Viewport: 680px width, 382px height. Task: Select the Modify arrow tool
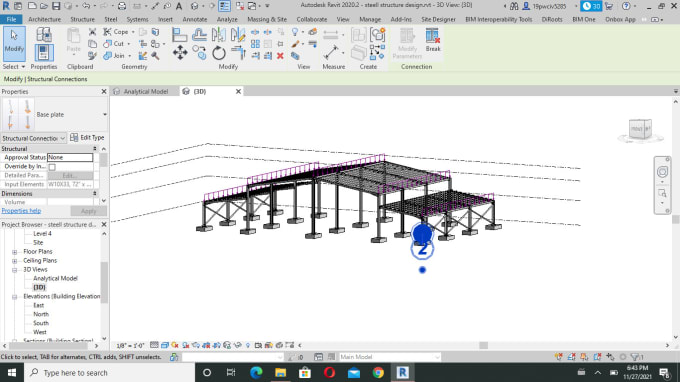(14, 43)
